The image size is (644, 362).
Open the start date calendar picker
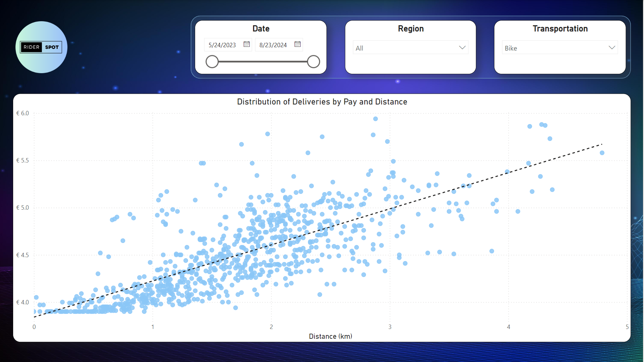[x=247, y=44]
